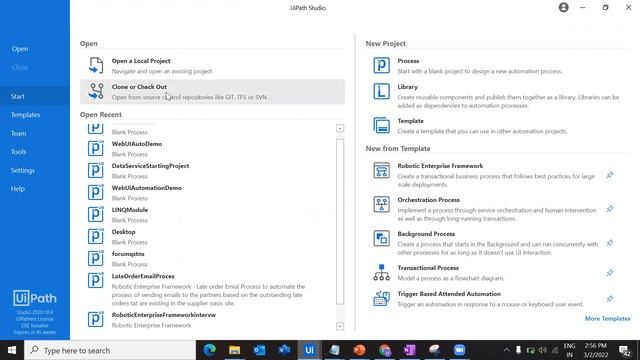The height and width of the screenshot is (360, 640).
Task: Pin the Orchestration Process template
Action: click(x=609, y=209)
